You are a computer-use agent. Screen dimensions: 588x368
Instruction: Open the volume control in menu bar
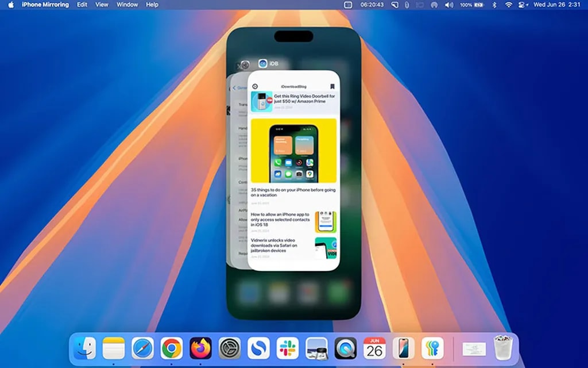448,5
